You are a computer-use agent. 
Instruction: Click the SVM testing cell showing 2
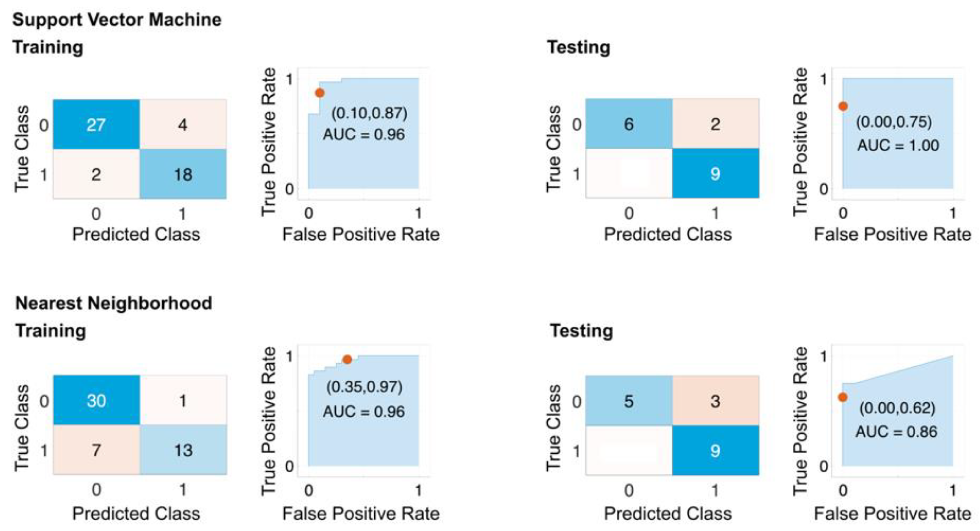pyautogui.click(x=716, y=124)
